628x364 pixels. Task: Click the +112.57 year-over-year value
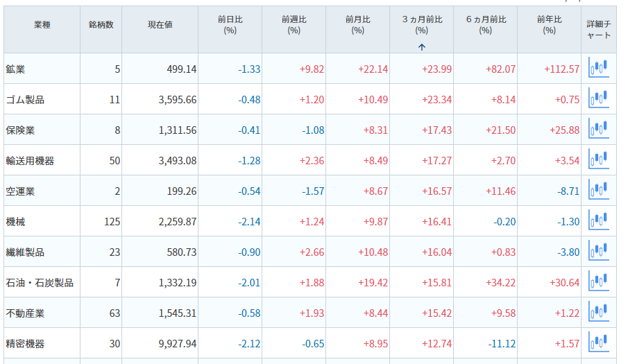[x=561, y=69]
